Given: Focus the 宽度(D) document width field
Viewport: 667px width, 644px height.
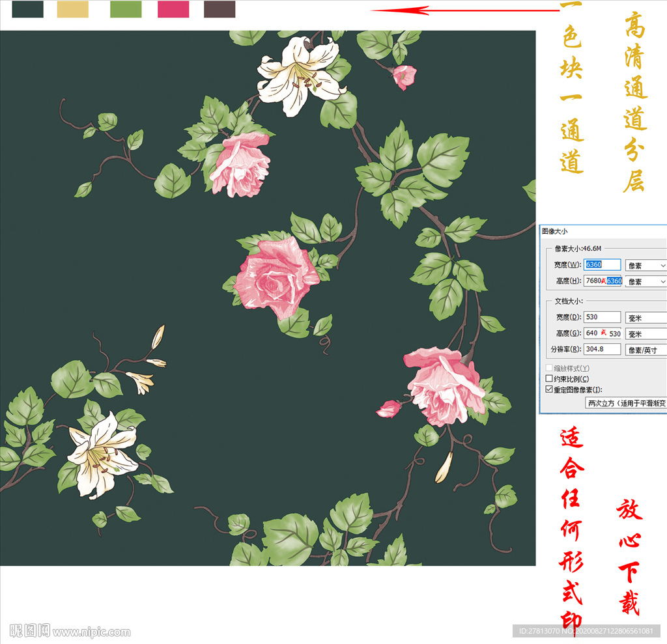Looking at the screenshot, I should [602, 317].
